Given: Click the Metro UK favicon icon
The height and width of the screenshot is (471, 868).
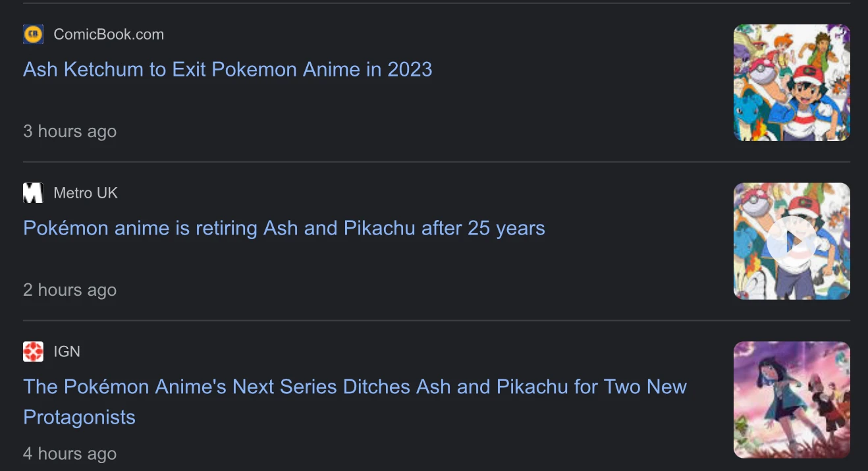Looking at the screenshot, I should click(x=33, y=193).
